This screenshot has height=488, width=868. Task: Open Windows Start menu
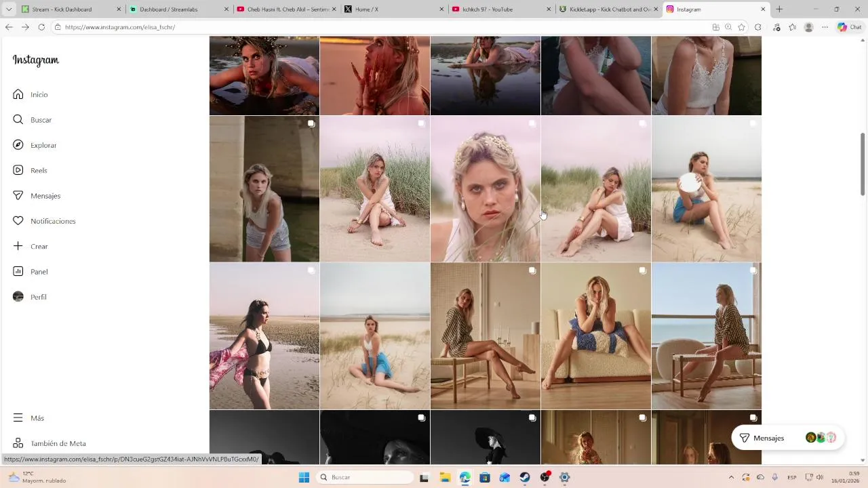304,477
